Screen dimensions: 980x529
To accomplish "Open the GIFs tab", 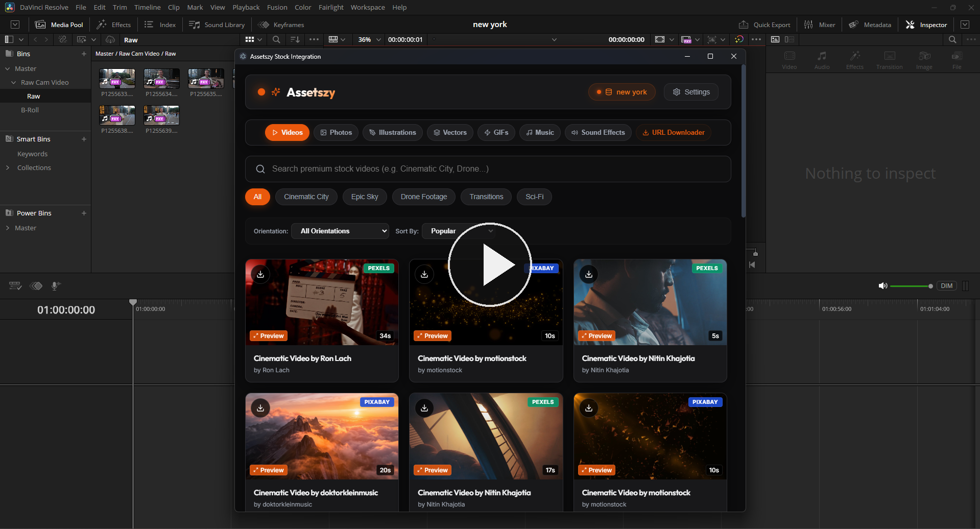I will click(x=496, y=132).
